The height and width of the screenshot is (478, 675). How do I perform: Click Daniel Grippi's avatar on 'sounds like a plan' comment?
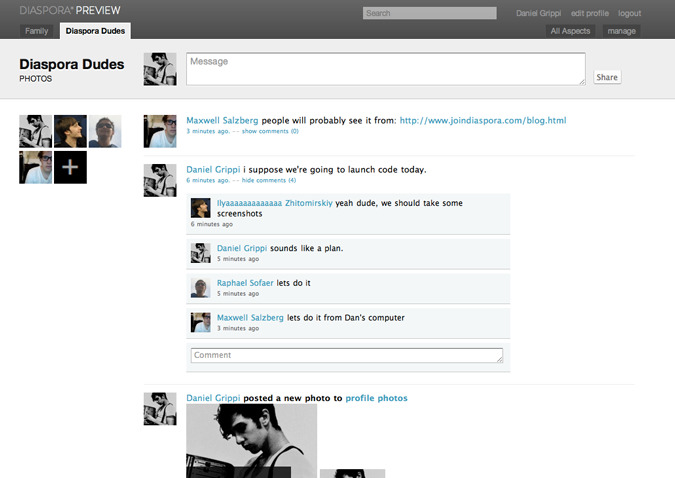pyautogui.click(x=201, y=253)
